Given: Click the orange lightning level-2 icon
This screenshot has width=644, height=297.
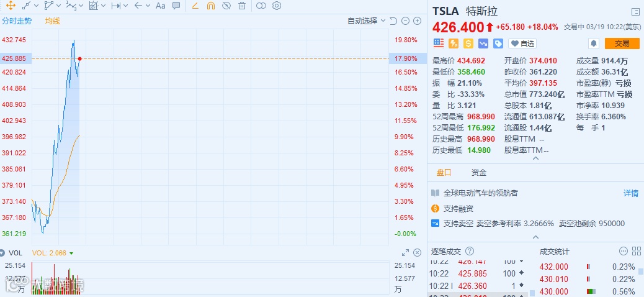Looking at the screenshot, I should pyautogui.click(x=454, y=43).
